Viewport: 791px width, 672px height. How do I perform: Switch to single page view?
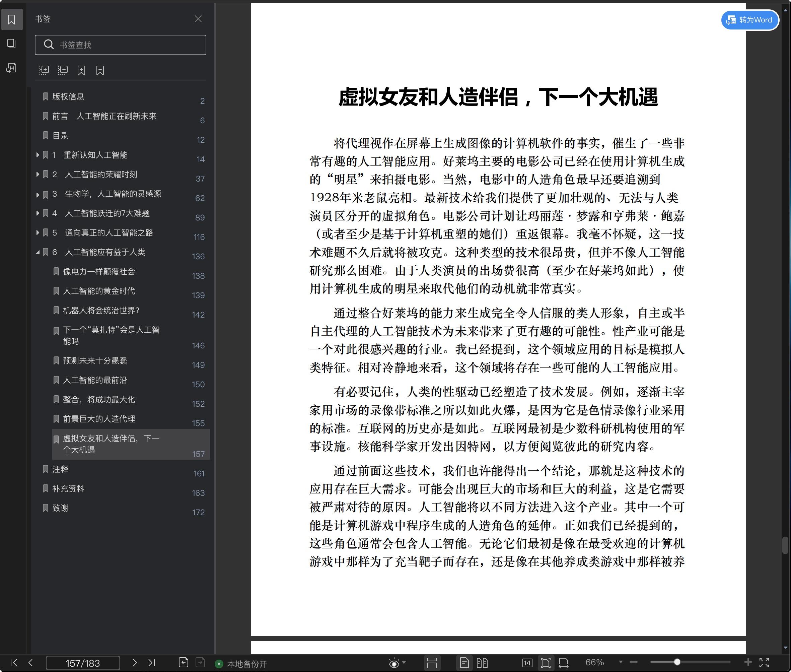point(464,663)
